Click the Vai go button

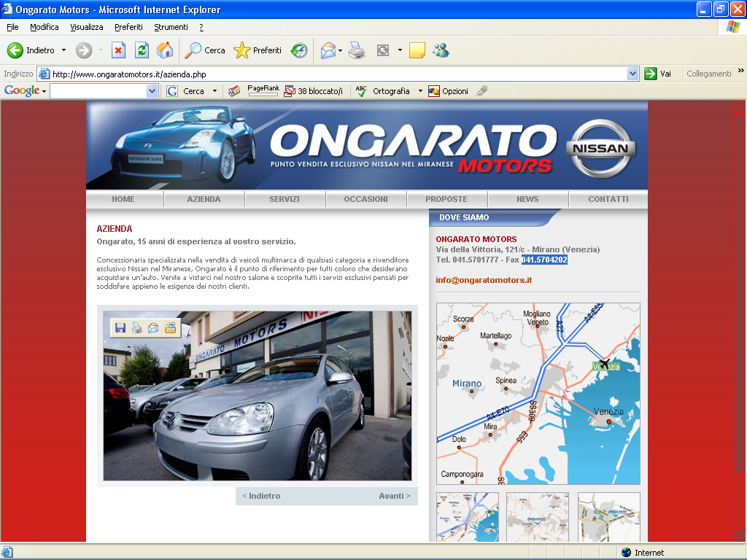pyautogui.click(x=658, y=74)
